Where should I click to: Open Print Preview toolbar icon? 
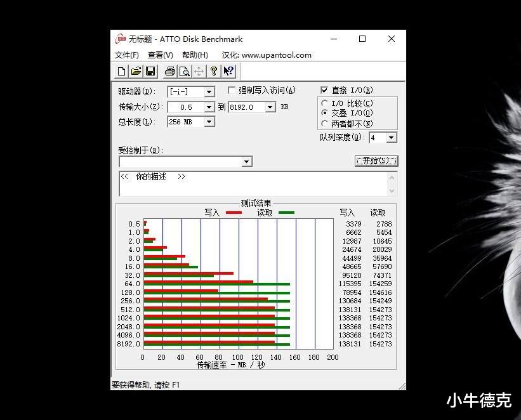(185, 71)
